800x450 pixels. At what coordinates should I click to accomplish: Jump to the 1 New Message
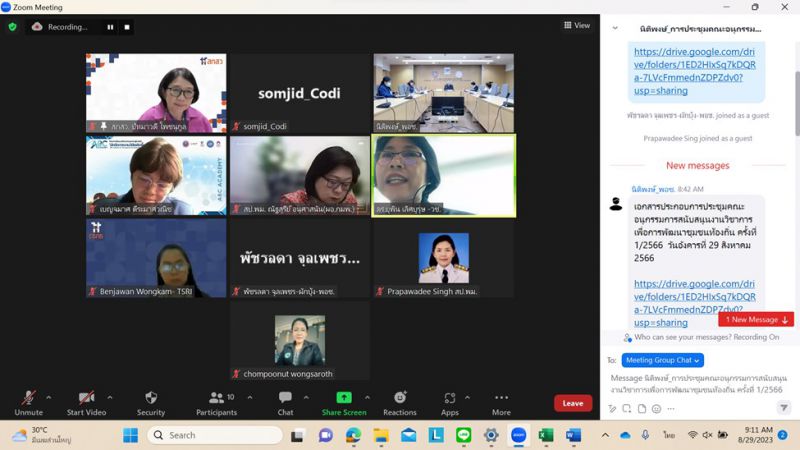(x=756, y=319)
